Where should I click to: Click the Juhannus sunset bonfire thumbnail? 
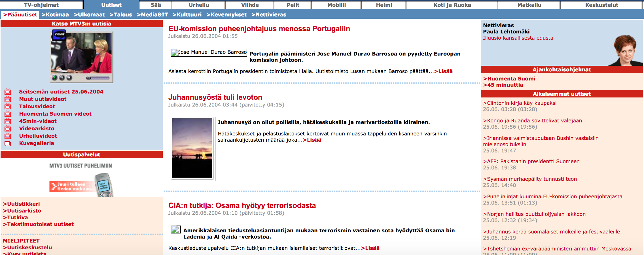pos(192,149)
